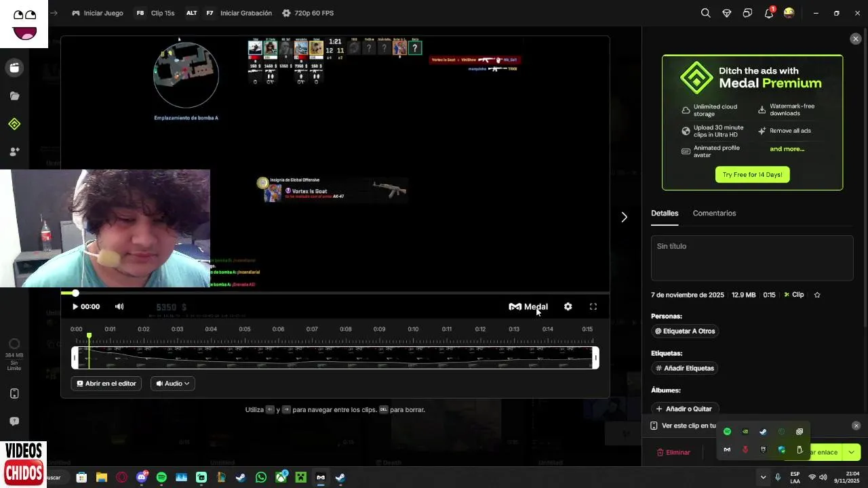Open the Wi-Fi network icon in system tray

pos(812,477)
